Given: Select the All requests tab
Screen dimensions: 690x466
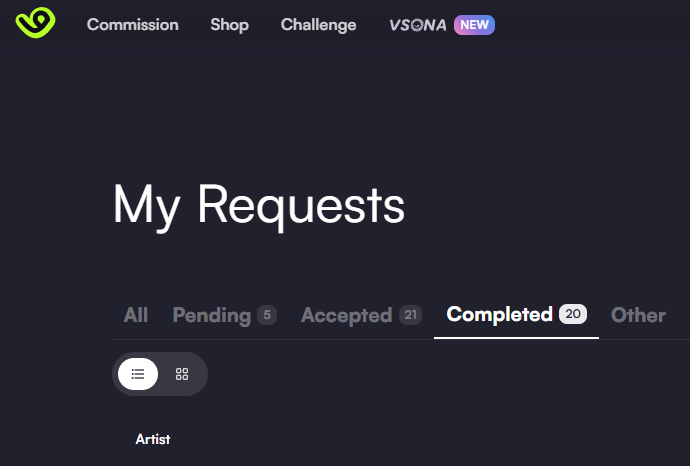Looking at the screenshot, I should (136, 315).
